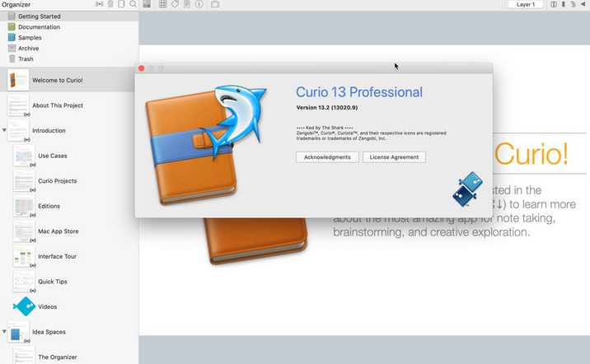Click the Welcome to Curio! thumbnail
Screen dimensions: 590x364
tap(17, 80)
